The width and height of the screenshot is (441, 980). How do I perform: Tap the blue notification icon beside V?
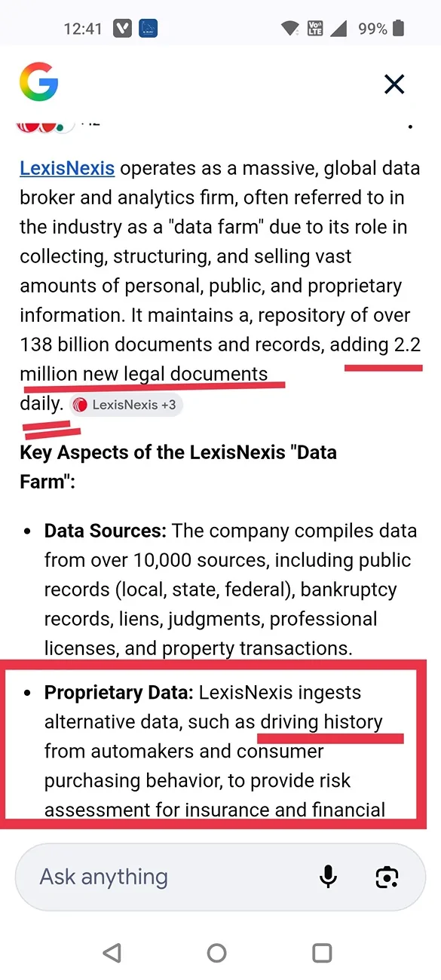[x=149, y=29]
